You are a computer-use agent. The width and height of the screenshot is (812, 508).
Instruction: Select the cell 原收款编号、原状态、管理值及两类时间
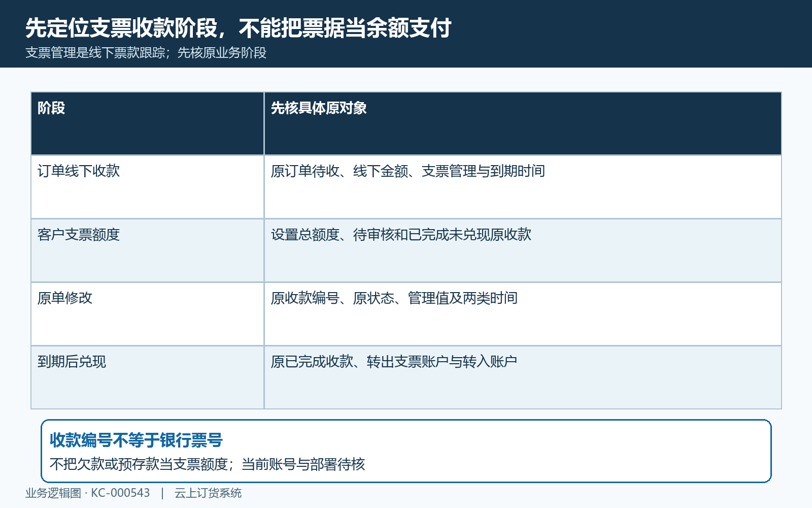523,314
